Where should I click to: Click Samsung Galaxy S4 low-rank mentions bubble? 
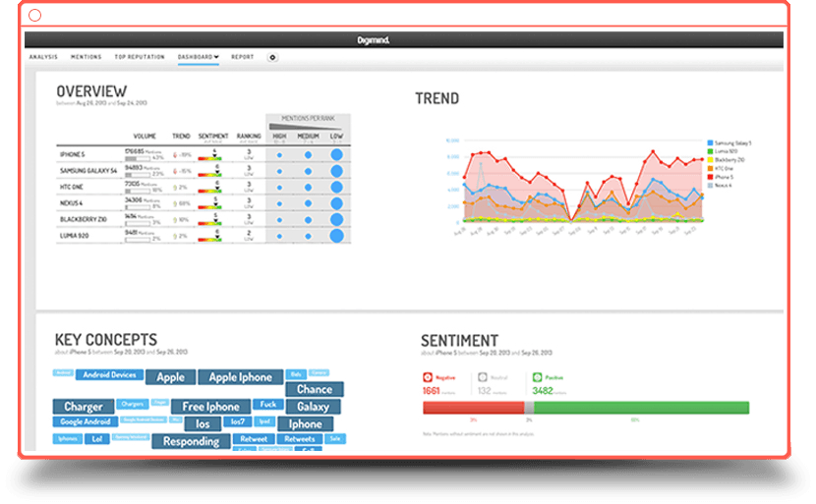tap(336, 171)
